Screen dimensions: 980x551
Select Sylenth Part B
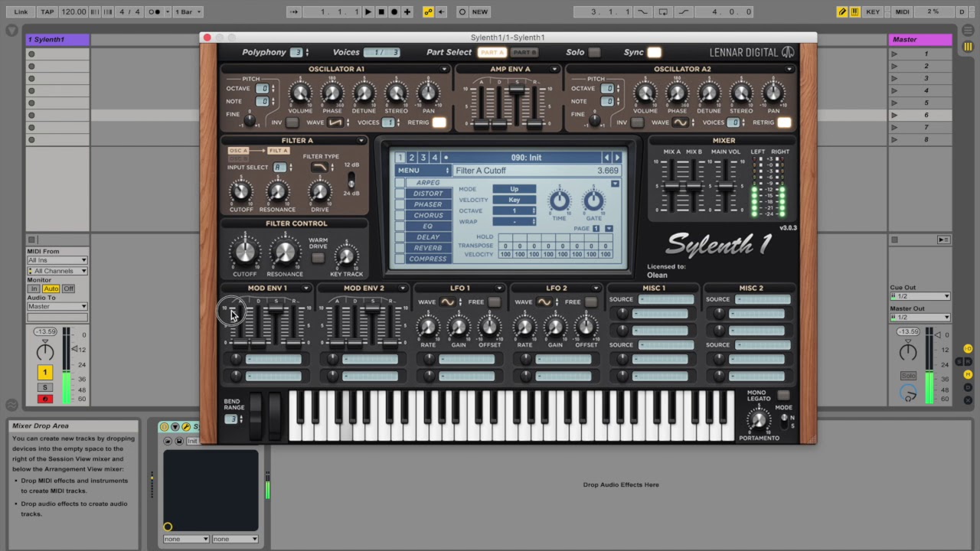[x=524, y=52]
